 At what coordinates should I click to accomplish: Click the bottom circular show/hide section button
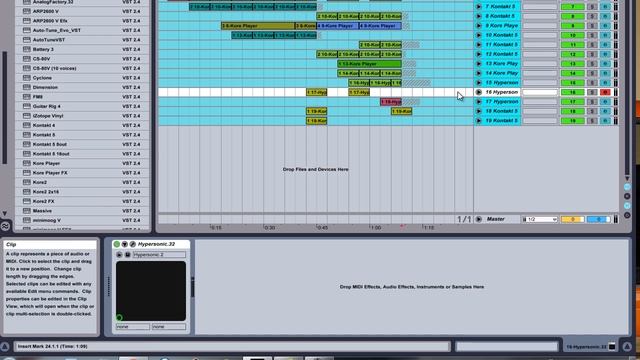pyautogui.click(x=627, y=215)
